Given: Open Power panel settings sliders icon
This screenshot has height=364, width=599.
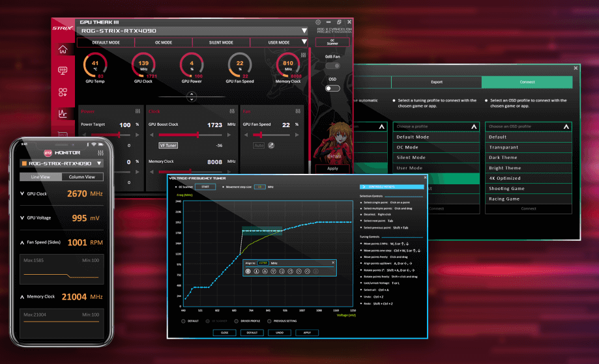Looking at the screenshot, I should 138,111.
